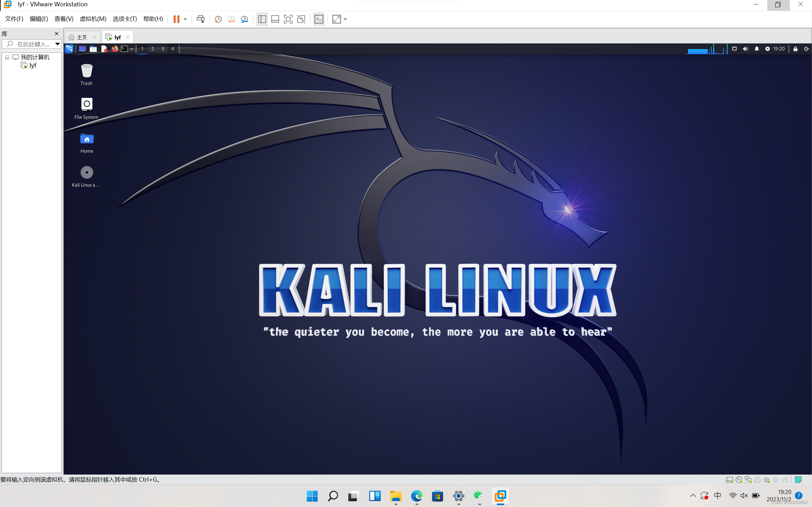The image size is (812, 507).
Task: Open the Kali applications menu dragon icon
Action: tap(69, 48)
